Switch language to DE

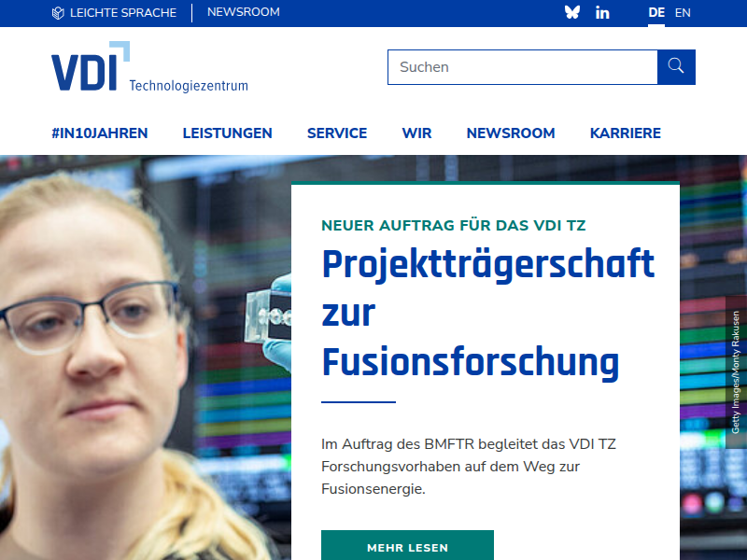point(656,13)
